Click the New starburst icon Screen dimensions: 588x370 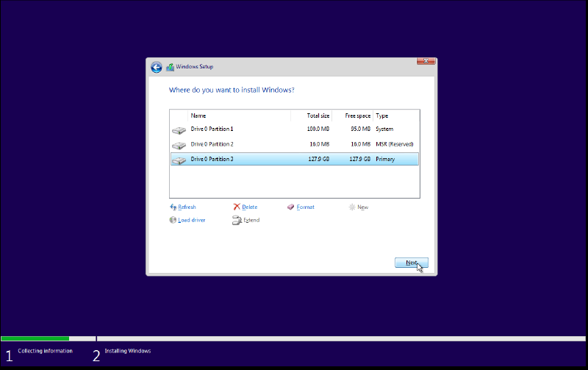click(352, 207)
